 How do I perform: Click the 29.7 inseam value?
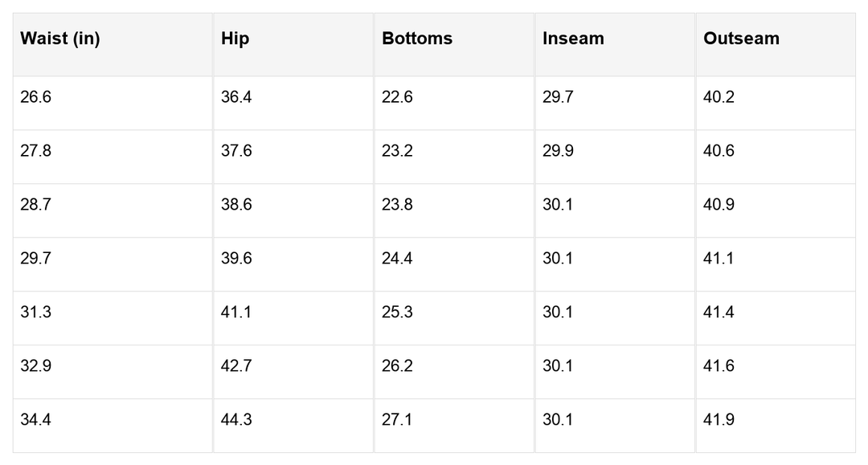point(558,97)
